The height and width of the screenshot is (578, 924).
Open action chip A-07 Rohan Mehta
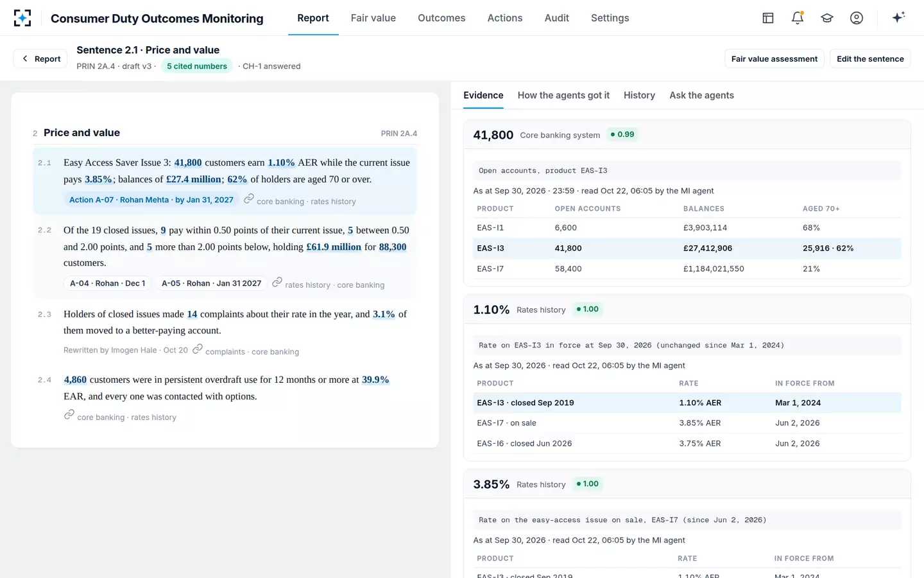coord(151,200)
